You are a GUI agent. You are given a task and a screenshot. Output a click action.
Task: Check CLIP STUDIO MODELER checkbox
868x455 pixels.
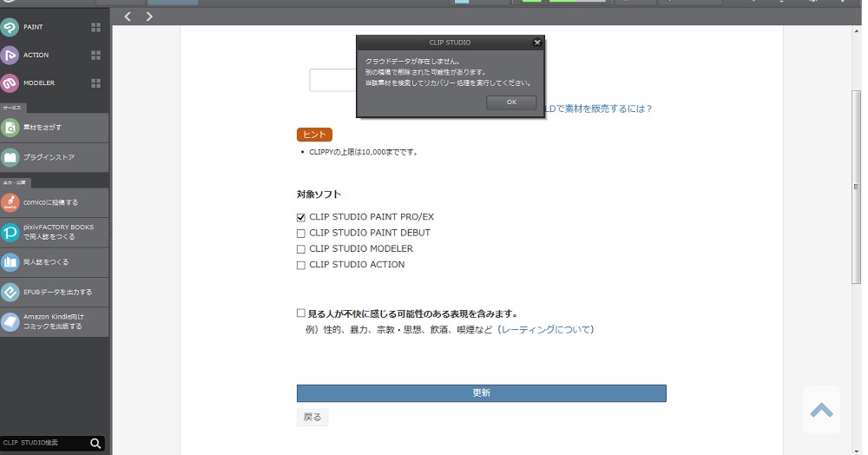click(x=301, y=249)
